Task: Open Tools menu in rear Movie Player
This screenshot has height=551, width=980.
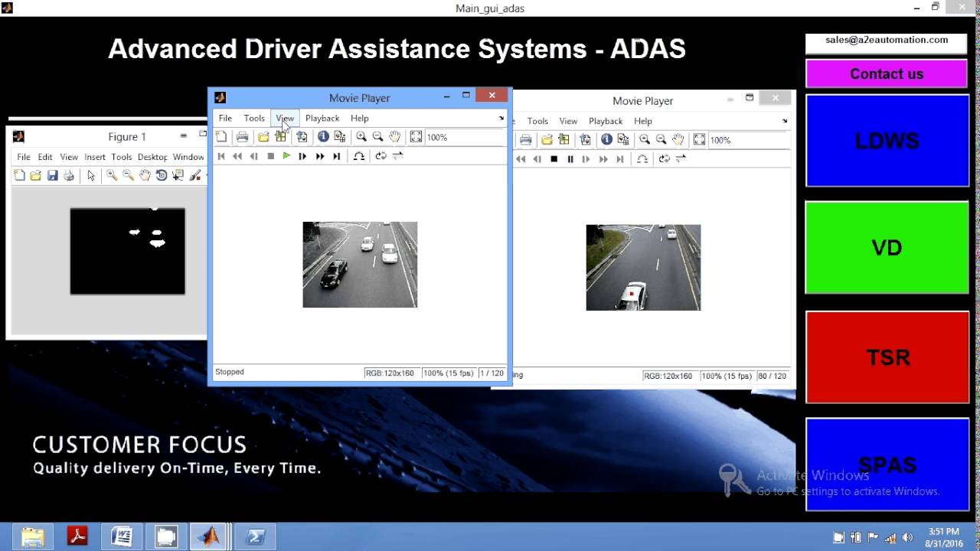Action: point(537,121)
